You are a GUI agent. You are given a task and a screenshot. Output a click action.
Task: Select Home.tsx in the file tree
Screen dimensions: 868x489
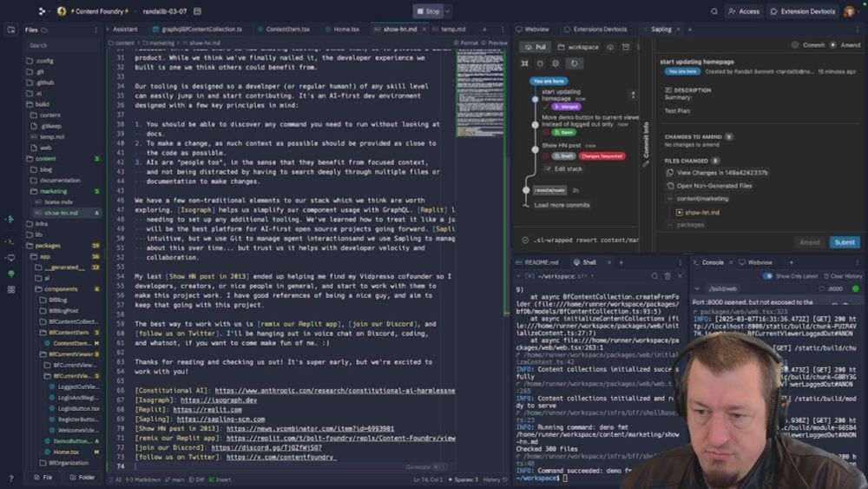(66, 452)
